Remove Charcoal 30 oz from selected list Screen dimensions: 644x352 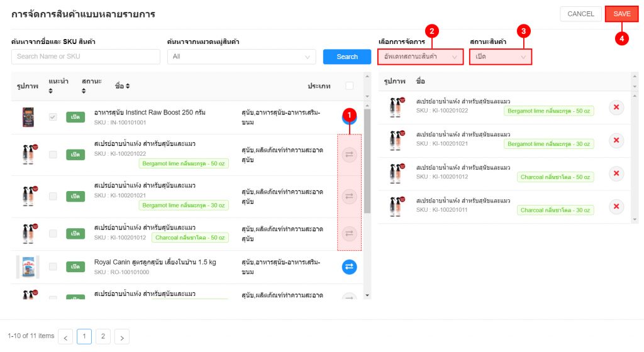(x=616, y=206)
